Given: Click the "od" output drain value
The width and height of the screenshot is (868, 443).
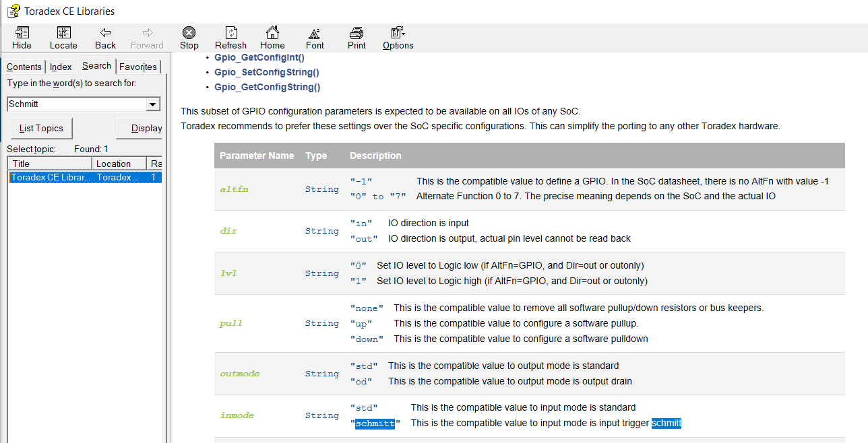Looking at the screenshot, I should (361, 382).
